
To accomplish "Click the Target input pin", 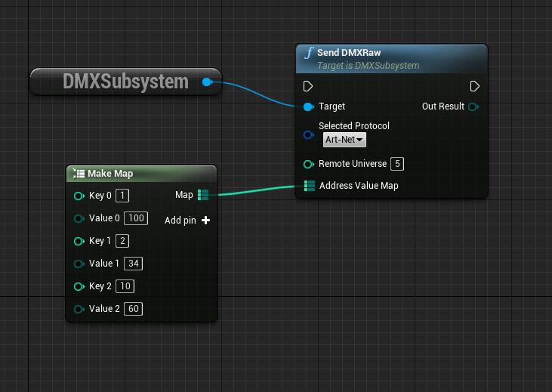I will 308,106.
